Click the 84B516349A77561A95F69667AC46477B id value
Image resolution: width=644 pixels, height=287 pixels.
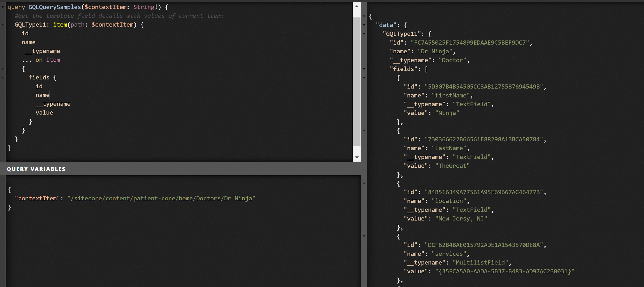pyautogui.click(x=484, y=192)
